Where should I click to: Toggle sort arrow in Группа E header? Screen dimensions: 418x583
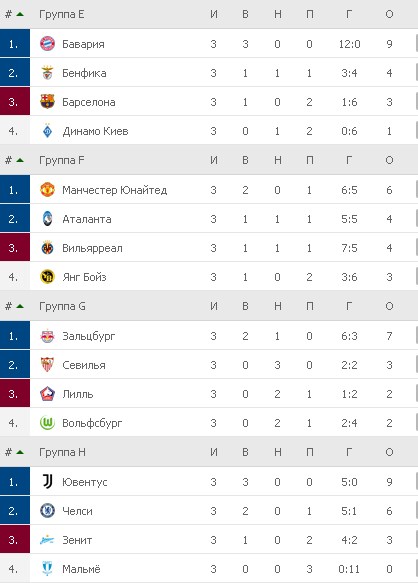20,14
